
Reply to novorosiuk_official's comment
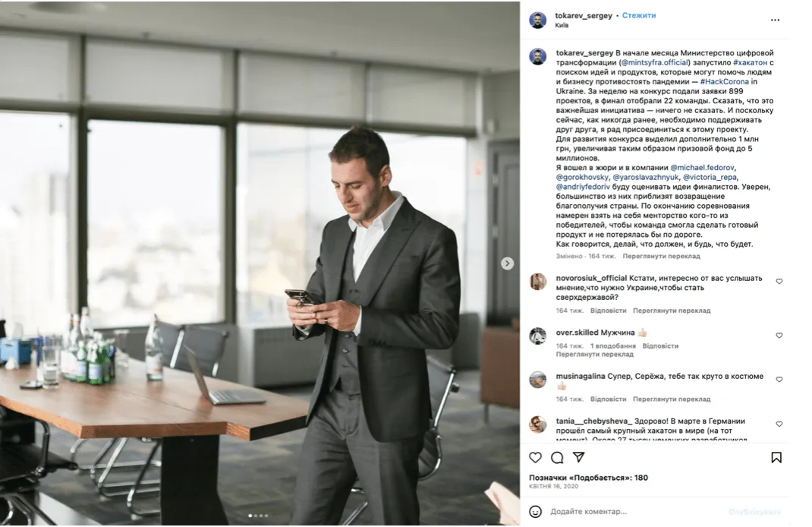(609, 311)
